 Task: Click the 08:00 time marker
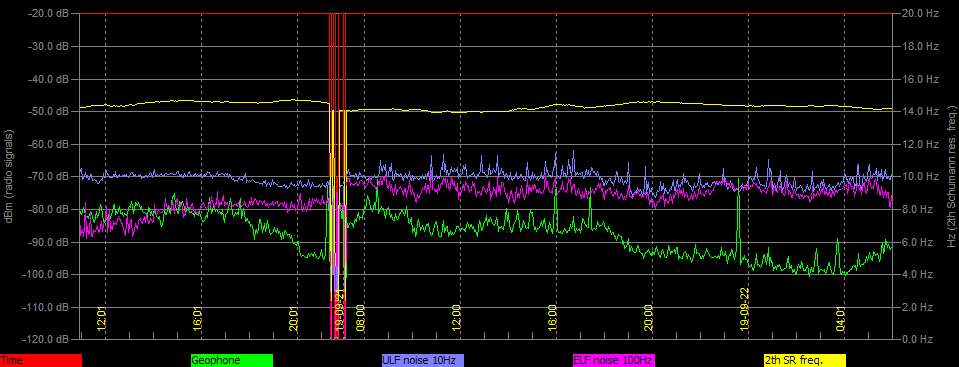click(360, 319)
